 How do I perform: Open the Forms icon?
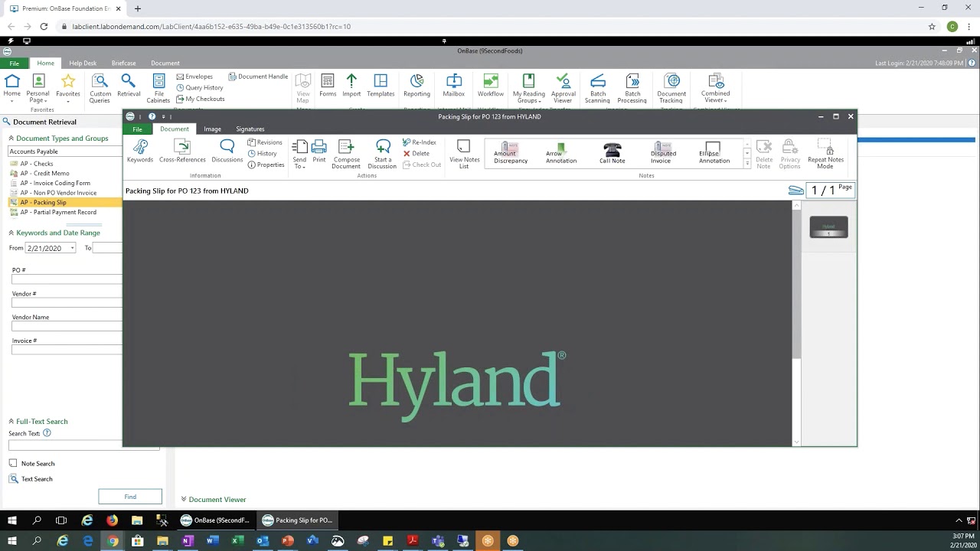click(328, 86)
